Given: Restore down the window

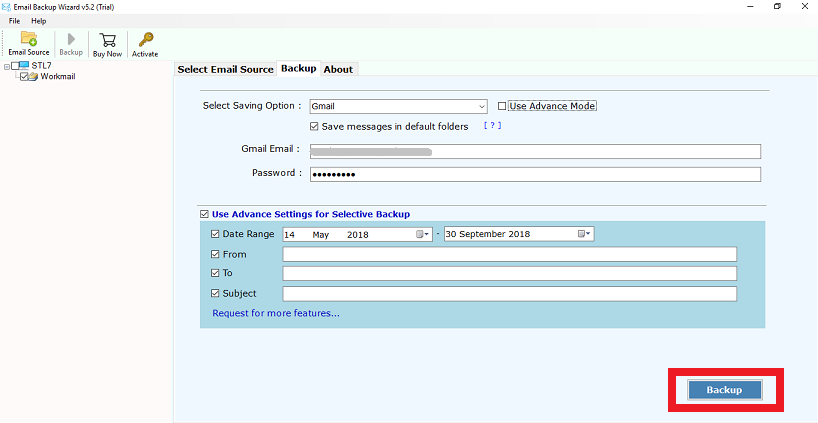Looking at the screenshot, I should click(777, 6).
